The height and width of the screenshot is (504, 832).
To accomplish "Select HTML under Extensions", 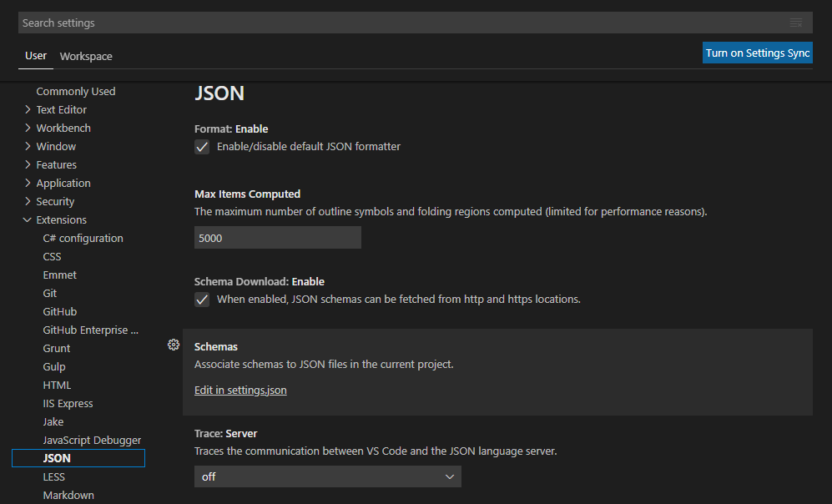I will pos(57,386).
